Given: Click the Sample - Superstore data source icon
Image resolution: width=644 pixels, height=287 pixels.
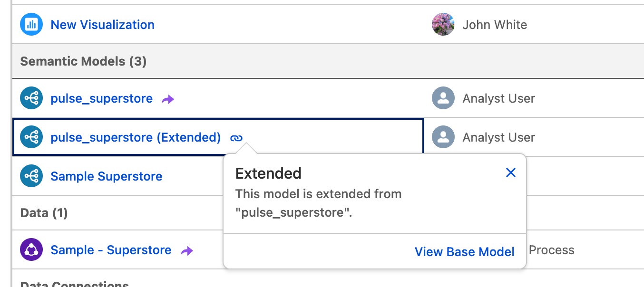Looking at the screenshot, I should (x=30, y=249).
